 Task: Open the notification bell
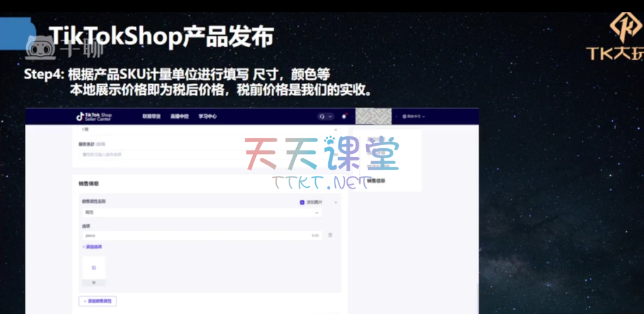click(x=344, y=116)
